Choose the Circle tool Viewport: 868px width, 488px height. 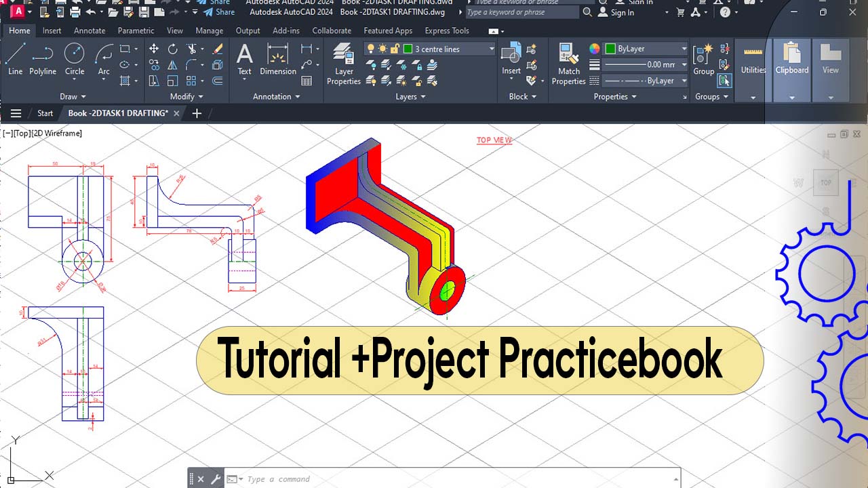coord(75,59)
